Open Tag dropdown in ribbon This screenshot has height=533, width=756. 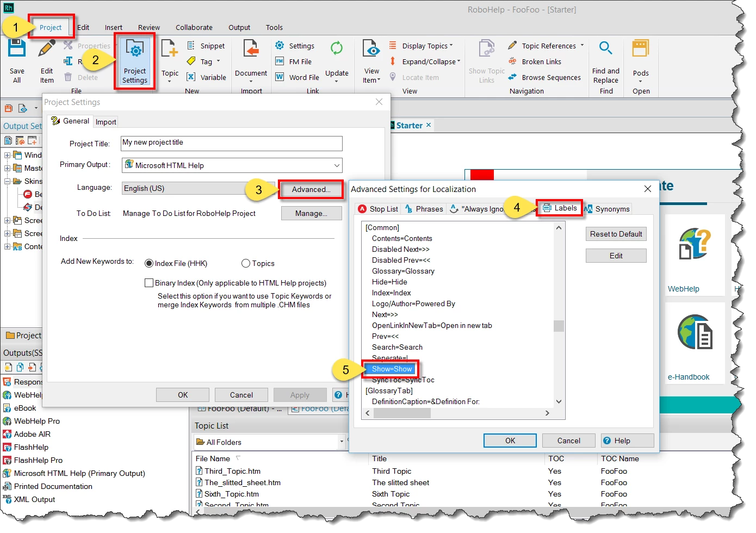tap(219, 61)
